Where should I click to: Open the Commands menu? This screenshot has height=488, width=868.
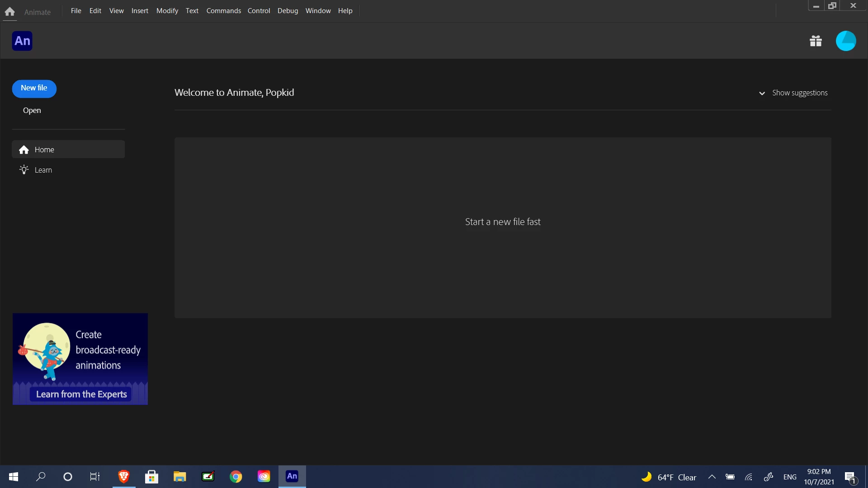point(223,11)
